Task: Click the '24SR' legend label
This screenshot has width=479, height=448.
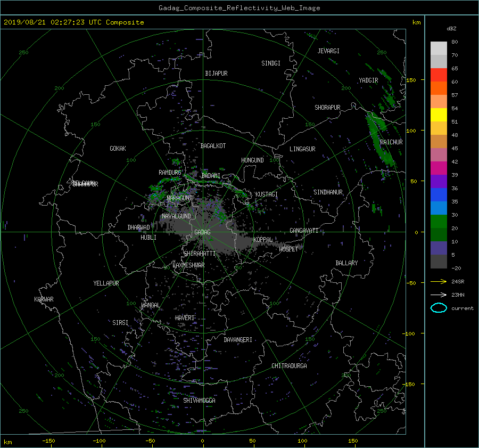Action: [458, 281]
